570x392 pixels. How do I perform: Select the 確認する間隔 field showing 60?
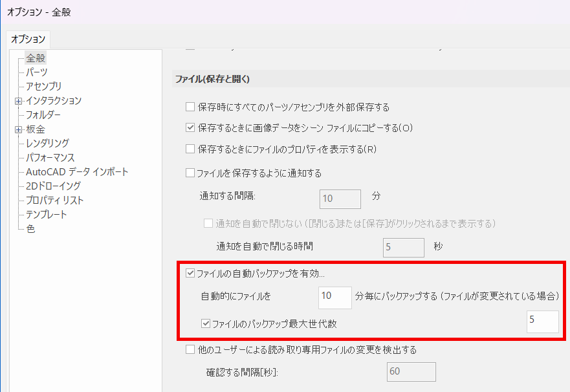tap(411, 372)
